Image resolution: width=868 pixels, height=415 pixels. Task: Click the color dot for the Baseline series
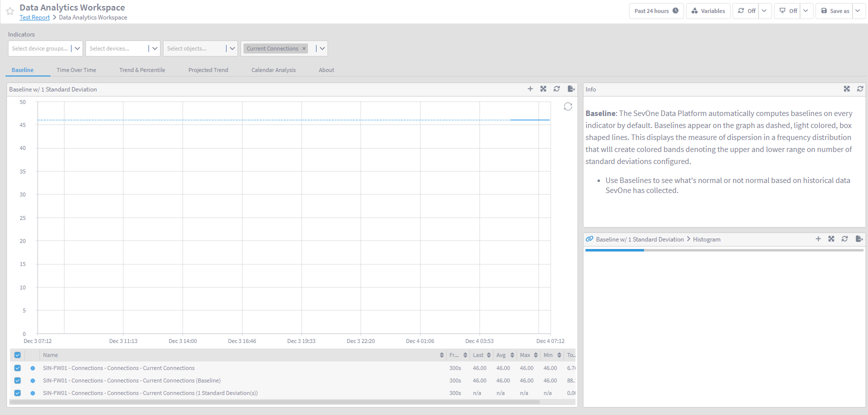(33, 380)
